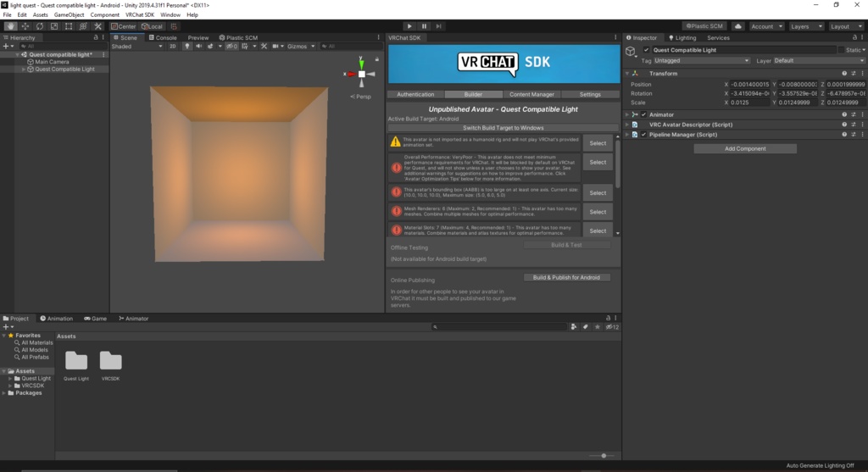
Task: Switch to the Animator tab
Action: pyautogui.click(x=133, y=318)
